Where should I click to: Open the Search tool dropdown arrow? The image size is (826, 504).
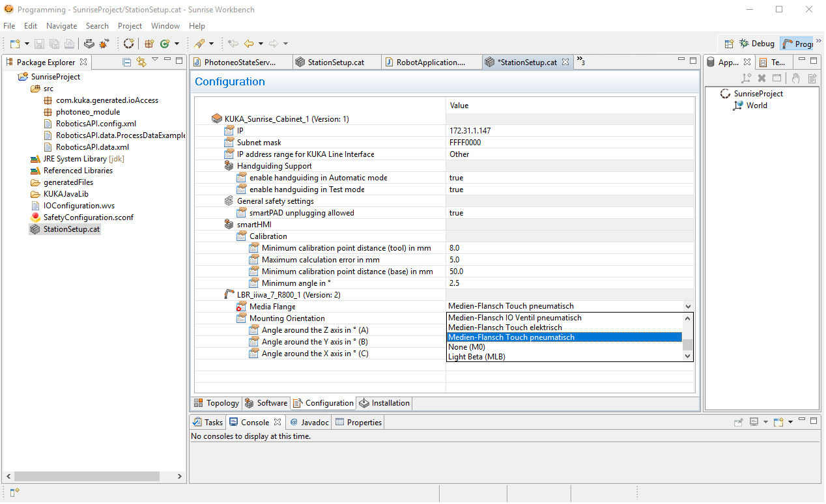click(211, 44)
